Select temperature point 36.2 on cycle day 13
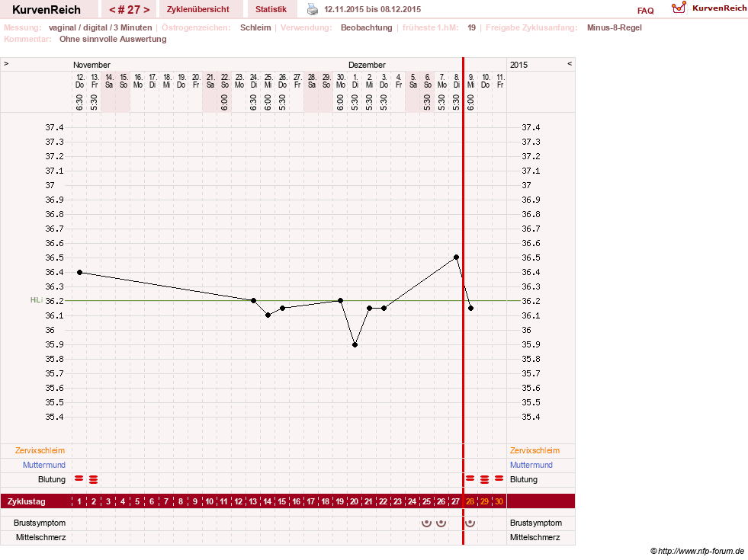This screenshot has height=560, width=748. click(x=253, y=301)
